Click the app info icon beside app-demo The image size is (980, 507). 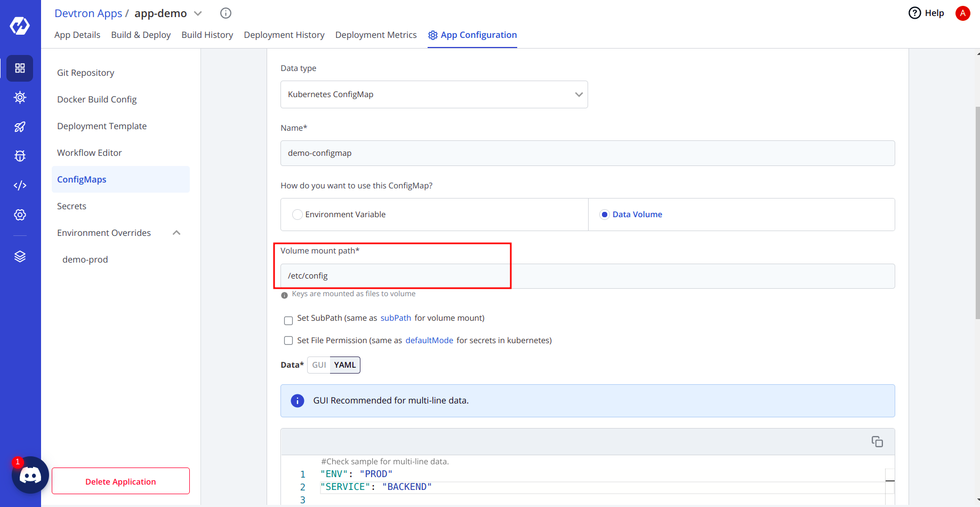point(226,13)
